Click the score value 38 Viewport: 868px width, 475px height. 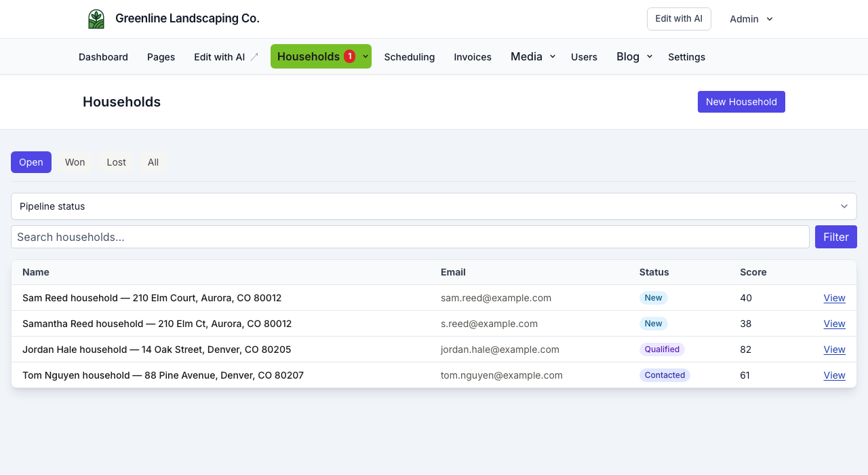(746, 324)
